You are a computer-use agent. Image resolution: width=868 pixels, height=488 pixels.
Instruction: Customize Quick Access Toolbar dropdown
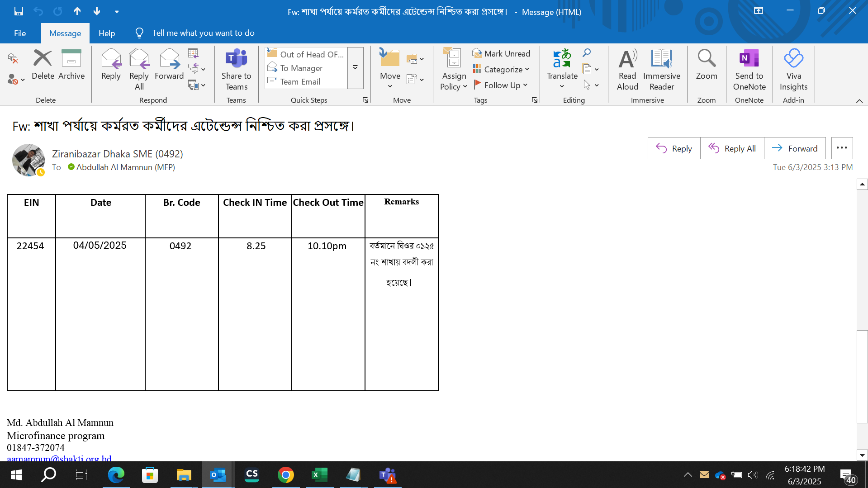point(117,11)
